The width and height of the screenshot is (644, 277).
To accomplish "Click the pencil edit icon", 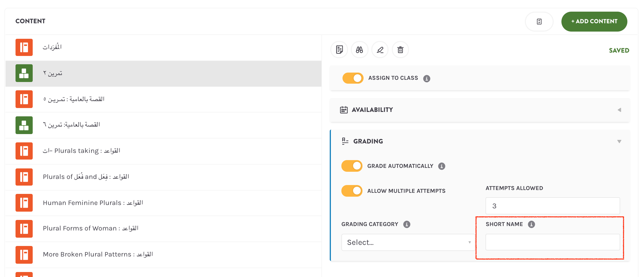I will tap(380, 50).
